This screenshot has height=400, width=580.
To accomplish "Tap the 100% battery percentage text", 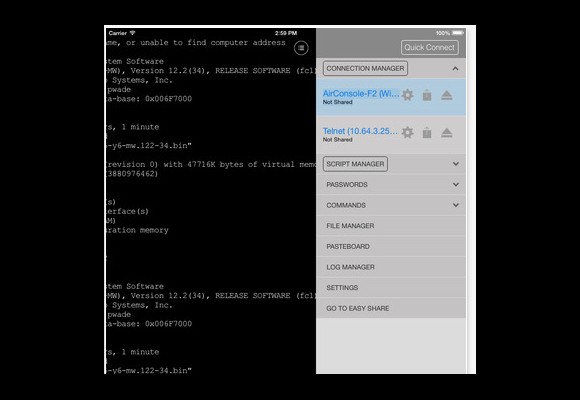I will tap(443, 33).
